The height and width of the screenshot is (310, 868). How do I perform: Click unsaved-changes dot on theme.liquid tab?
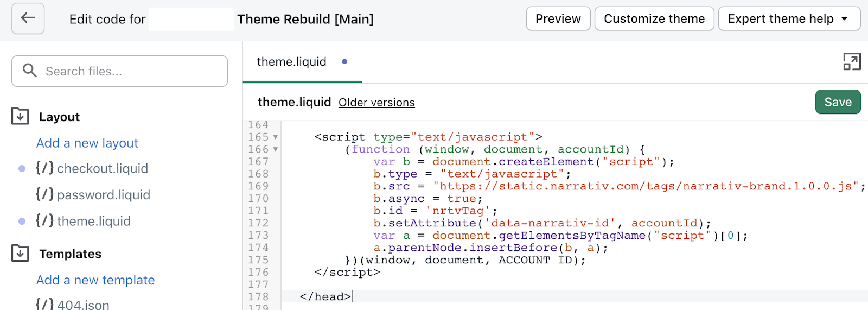point(344,61)
